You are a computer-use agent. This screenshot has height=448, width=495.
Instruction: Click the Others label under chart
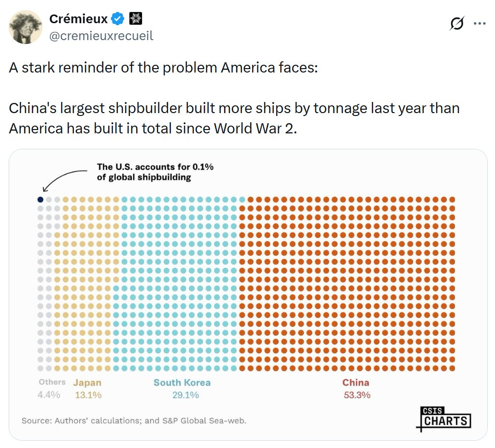point(52,382)
